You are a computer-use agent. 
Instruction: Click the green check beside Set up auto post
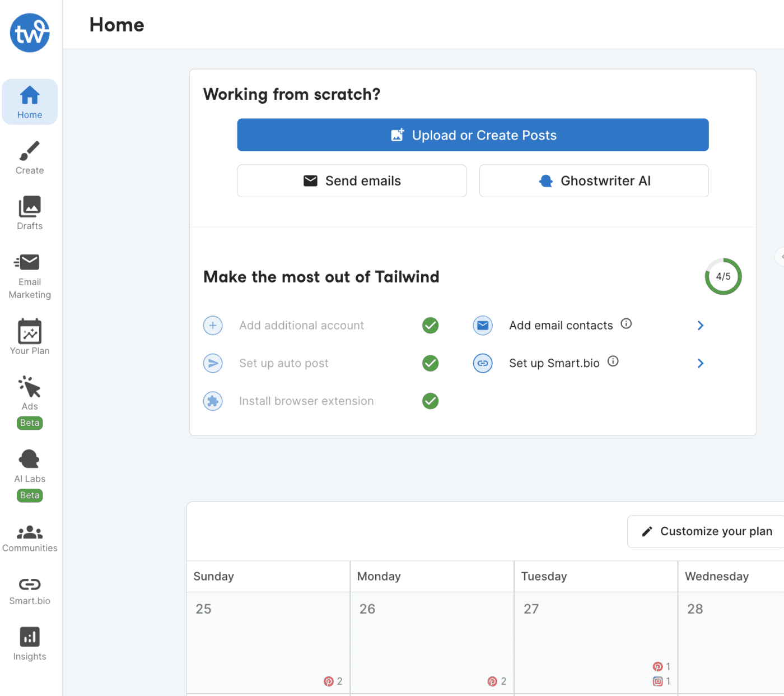(x=430, y=363)
